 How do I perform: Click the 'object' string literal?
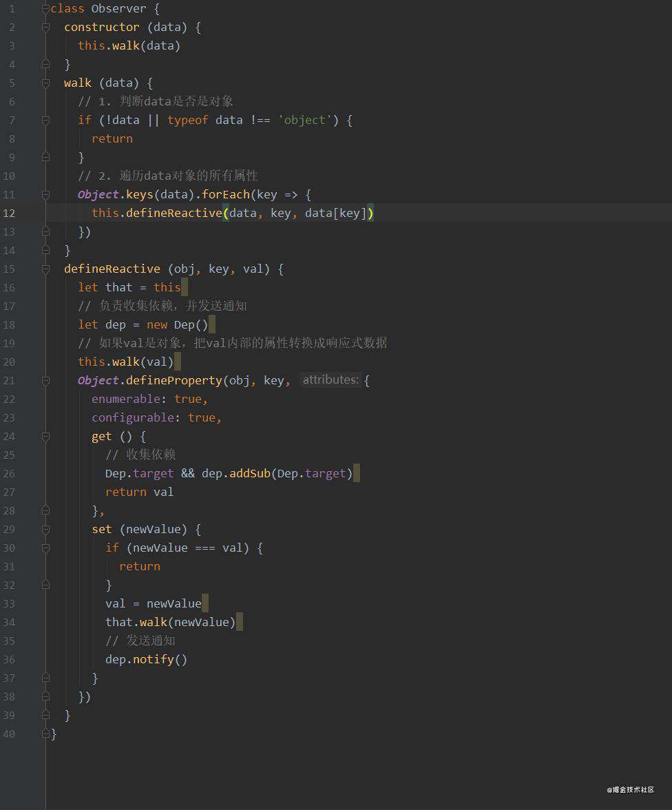[305, 121]
